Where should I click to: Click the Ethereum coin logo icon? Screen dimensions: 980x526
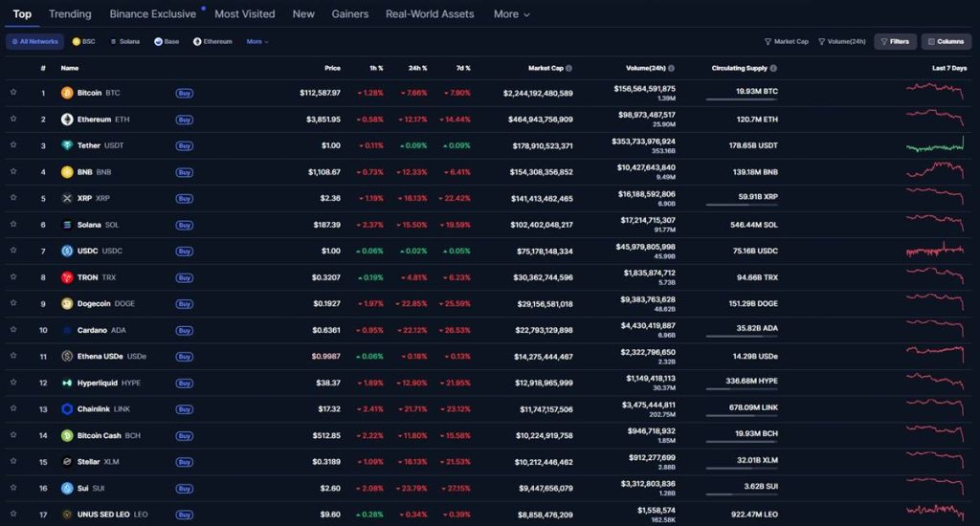pyautogui.click(x=67, y=120)
